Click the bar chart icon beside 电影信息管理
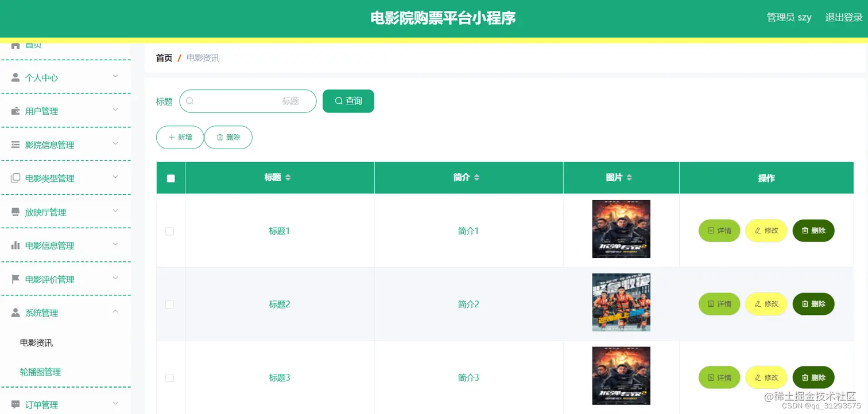Image resolution: width=868 pixels, height=414 pixels. [x=15, y=245]
